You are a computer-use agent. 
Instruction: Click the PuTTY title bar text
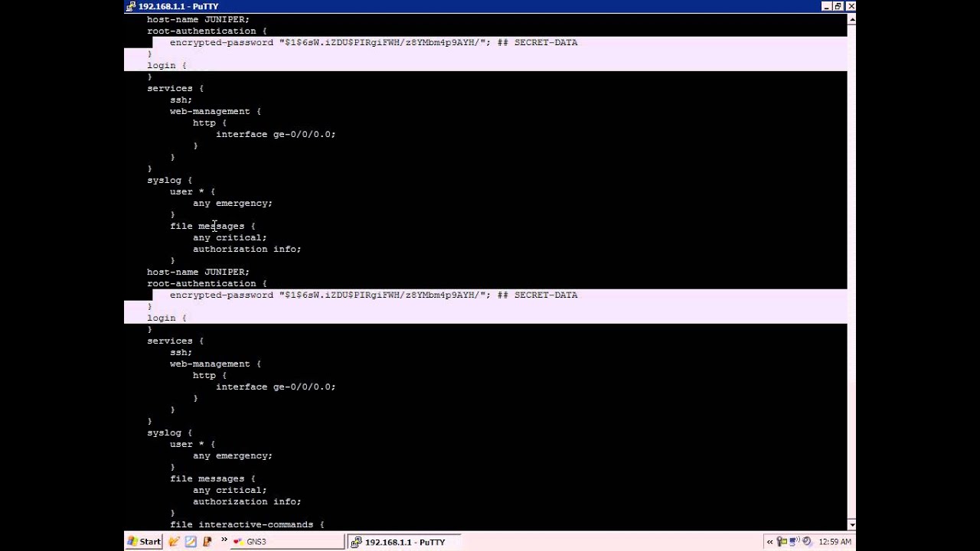178,6
